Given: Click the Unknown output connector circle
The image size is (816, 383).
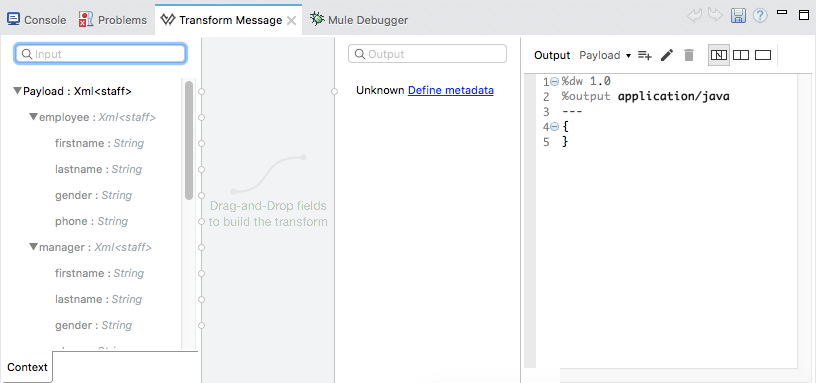Looking at the screenshot, I should [x=335, y=92].
